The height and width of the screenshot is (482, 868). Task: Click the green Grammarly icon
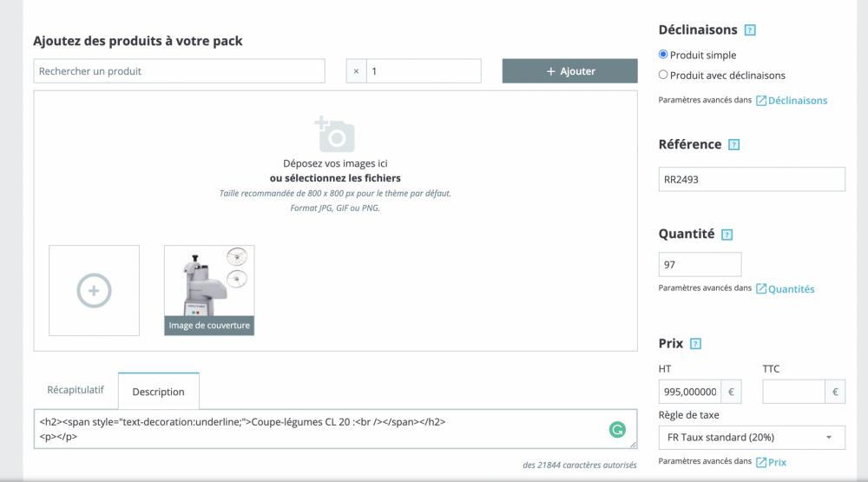coord(617,429)
